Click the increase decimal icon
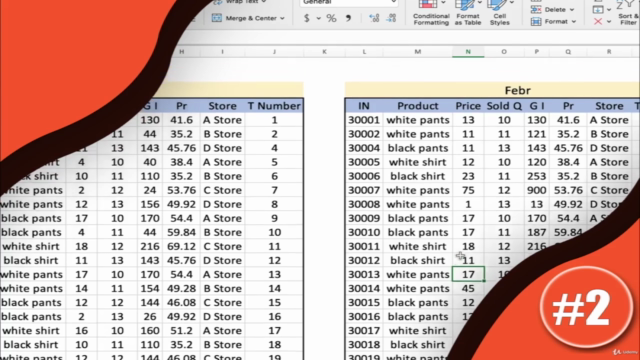Viewport: 640px width, 360px height. 374,18
